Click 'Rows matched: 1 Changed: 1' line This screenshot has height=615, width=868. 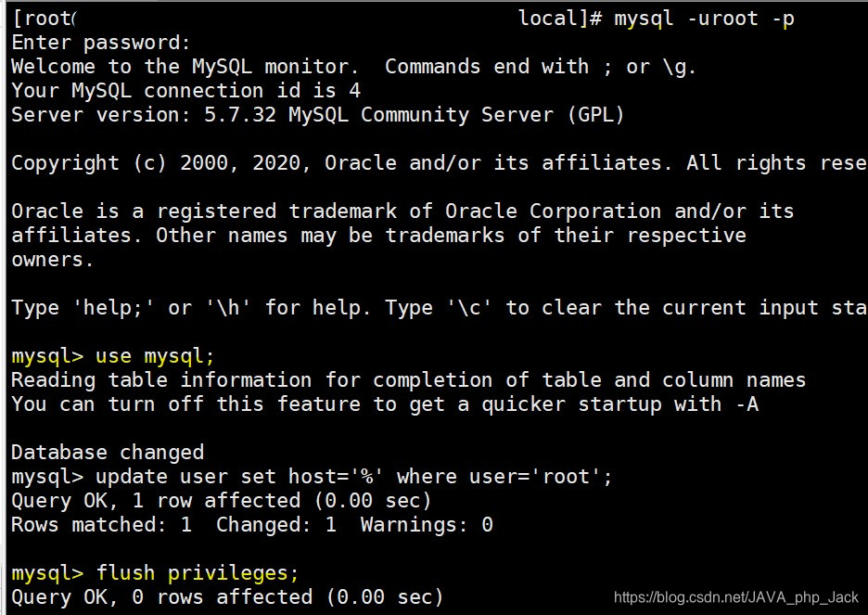(252, 525)
